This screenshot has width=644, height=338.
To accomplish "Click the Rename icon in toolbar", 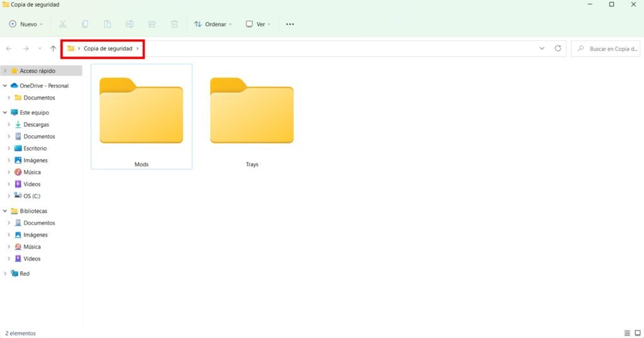I will tap(130, 24).
